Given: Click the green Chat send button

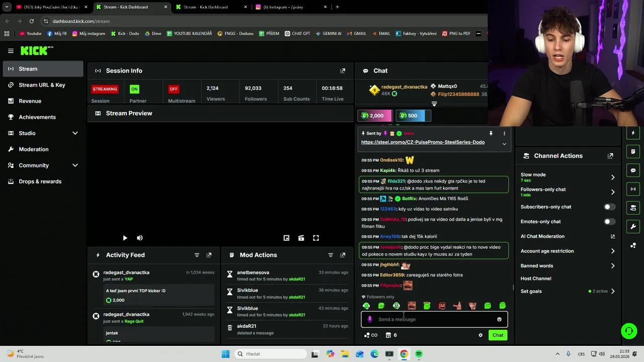Looking at the screenshot, I should click(x=498, y=335).
